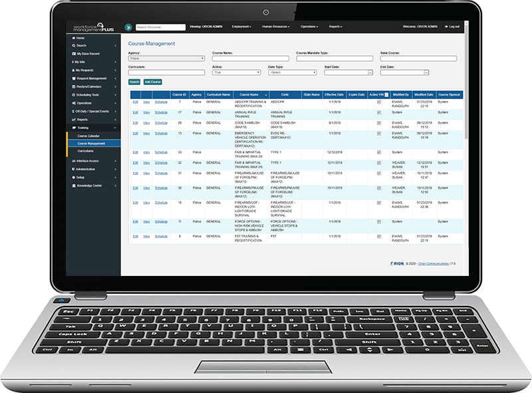This screenshot has width=532, height=393.
Task: Click the round double-arrow sidebar toggle icon
Action: point(128,27)
